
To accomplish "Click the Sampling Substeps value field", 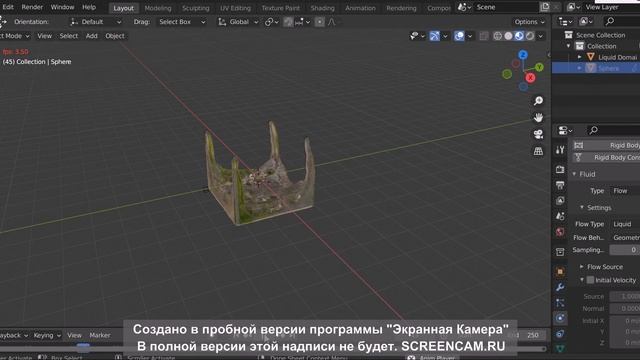I will [x=624, y=250].
